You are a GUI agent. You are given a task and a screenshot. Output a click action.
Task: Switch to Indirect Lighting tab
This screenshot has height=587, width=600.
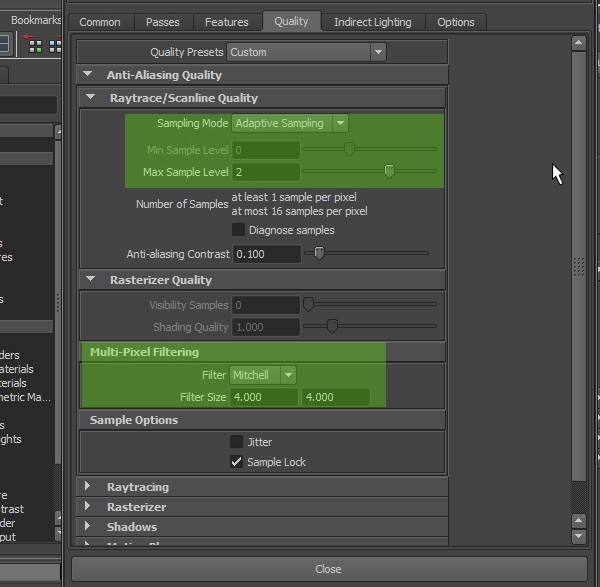coord(373,22)
